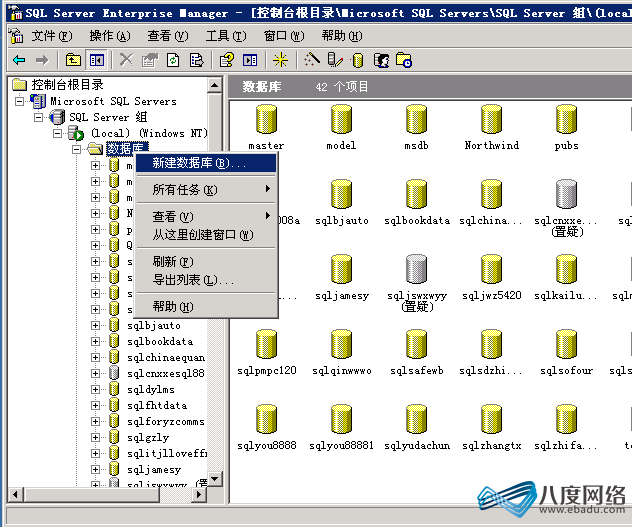Click the Export list toolbar icon
This screenshot has height=527, width=632.
coord(197,60)
